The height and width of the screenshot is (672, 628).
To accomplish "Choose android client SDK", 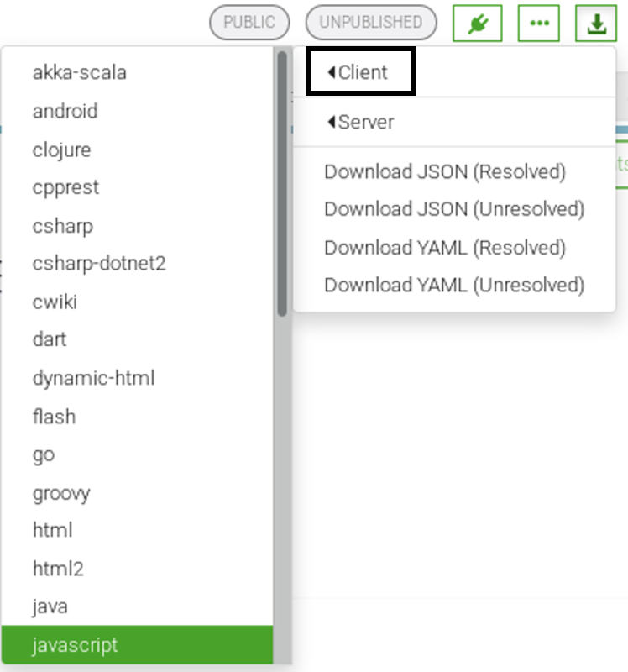I will coord(65,111).
